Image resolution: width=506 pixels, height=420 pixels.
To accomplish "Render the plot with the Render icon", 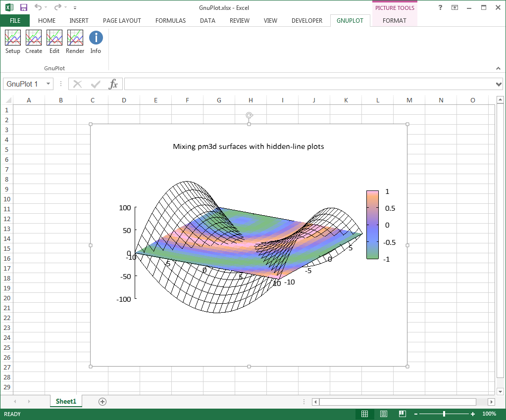I will [75, 42].
